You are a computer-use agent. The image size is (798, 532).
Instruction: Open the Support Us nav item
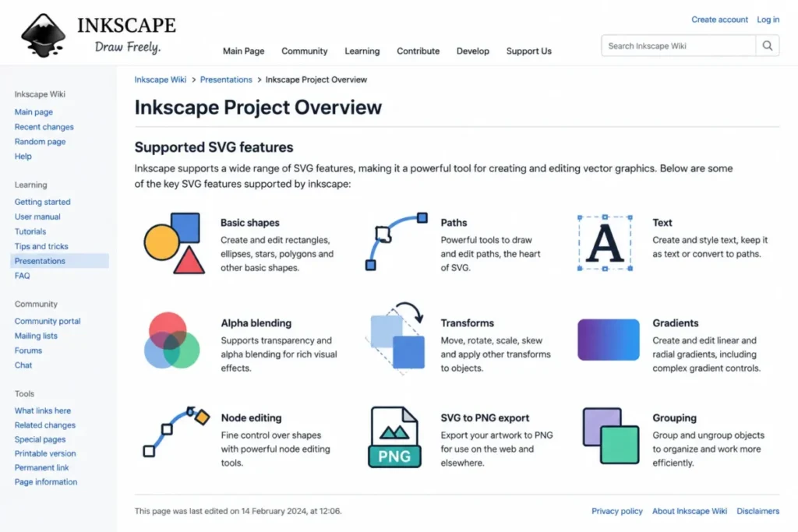pos(529,51)
